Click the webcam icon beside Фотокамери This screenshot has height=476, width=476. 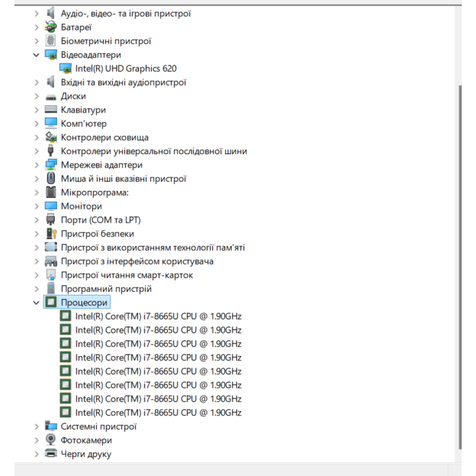51,440
